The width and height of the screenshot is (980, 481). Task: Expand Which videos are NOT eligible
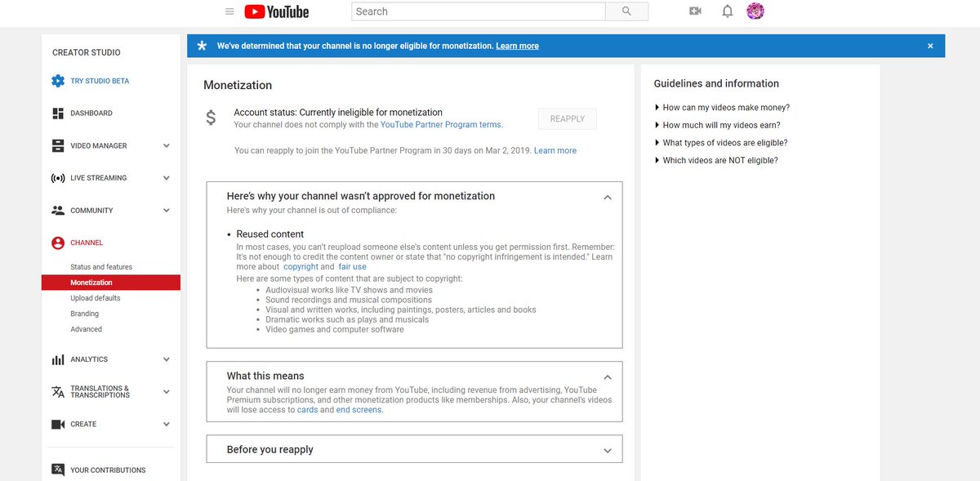pyautogui.click(x=716, y=160)
